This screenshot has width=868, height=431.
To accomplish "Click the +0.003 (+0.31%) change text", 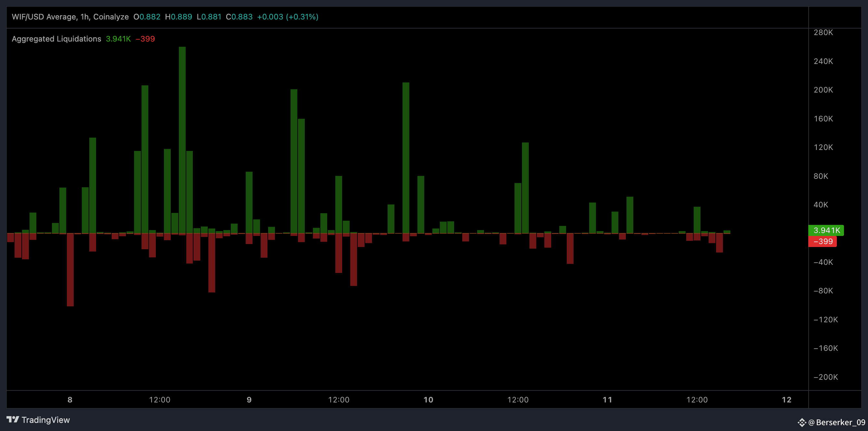I will pos(288,17).
